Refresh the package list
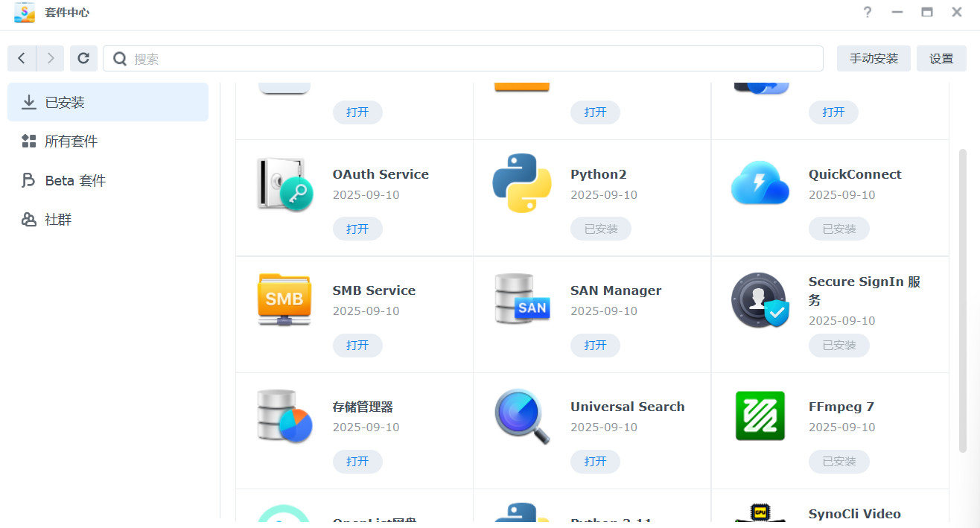 [x=83, y=58]
